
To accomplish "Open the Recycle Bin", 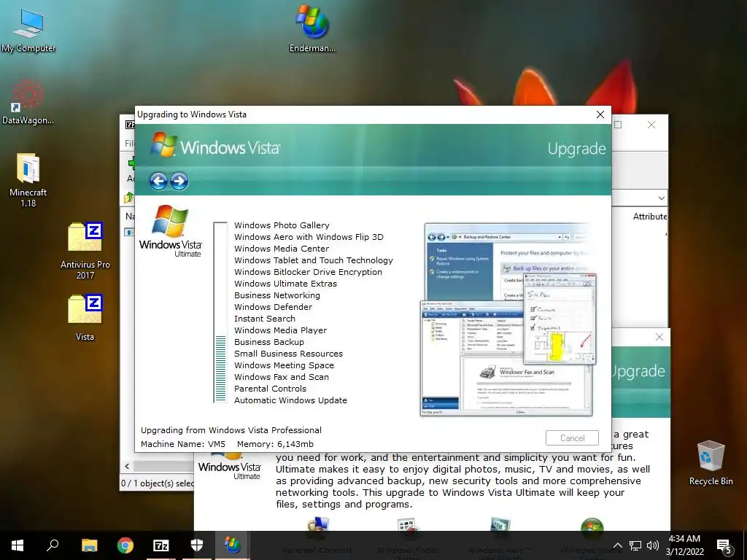I will click(x=711, y=463).
